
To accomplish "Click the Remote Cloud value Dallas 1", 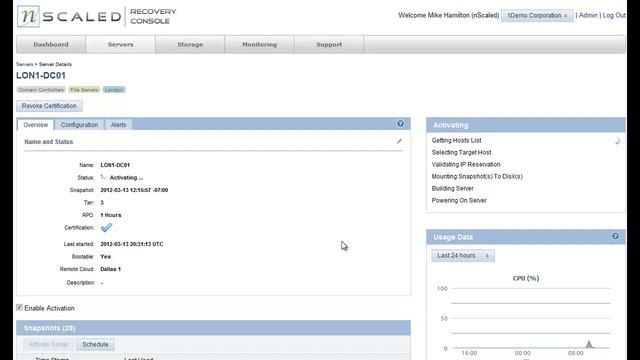I will 110,269.
